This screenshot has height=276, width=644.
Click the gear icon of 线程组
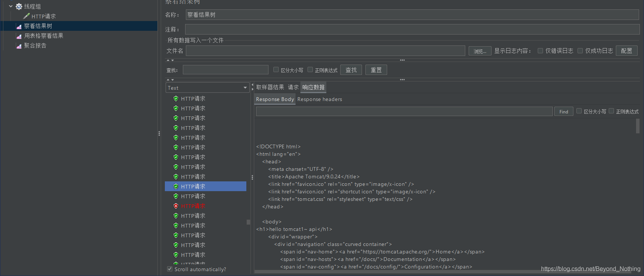point(19,6)
